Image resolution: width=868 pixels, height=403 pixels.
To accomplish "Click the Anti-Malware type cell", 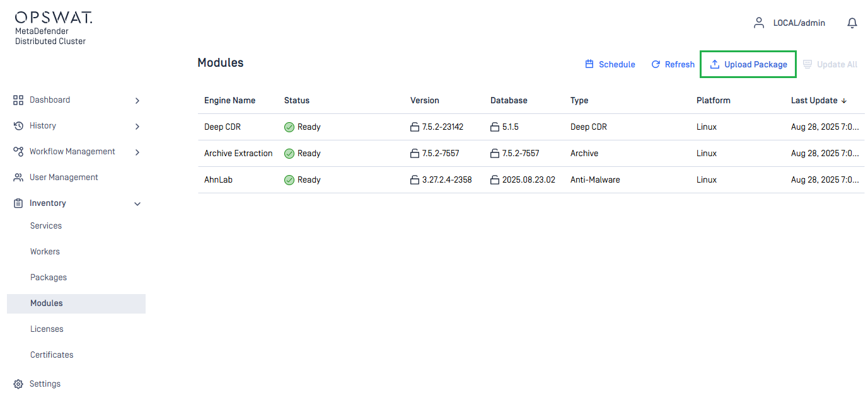I will coord(595,180).
